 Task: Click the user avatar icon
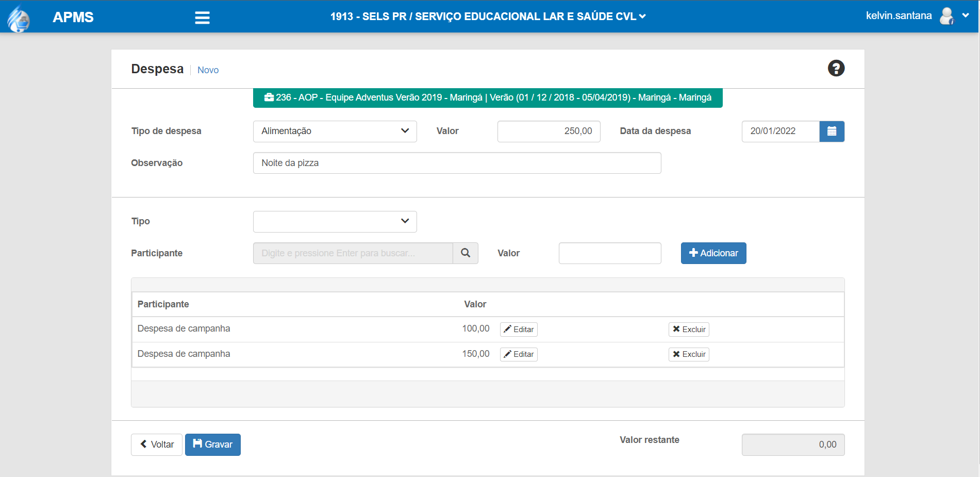946,16
